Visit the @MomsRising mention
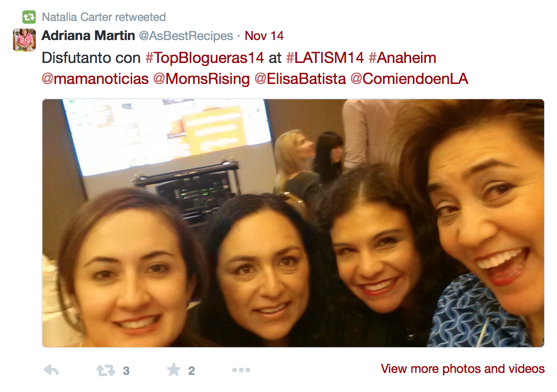Screen dimensions: 557x392 point(201,79)
